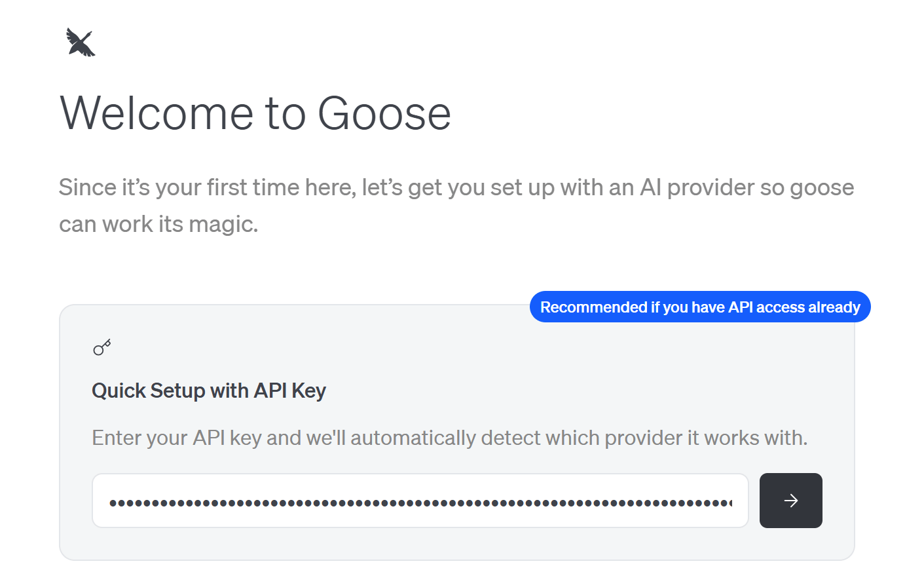The width and height of the screenshot is (924, 572).
Task: Click the key icon in setup card
Action: (102, 347)
